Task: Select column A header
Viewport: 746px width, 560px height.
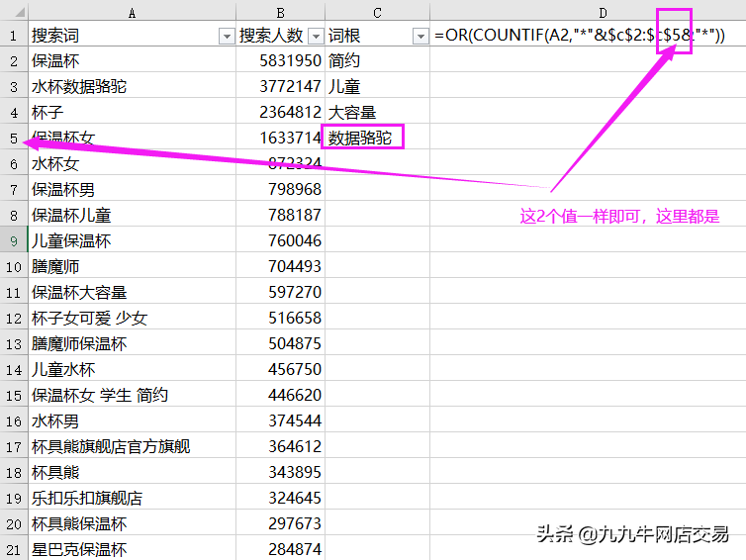Action: 132,13
